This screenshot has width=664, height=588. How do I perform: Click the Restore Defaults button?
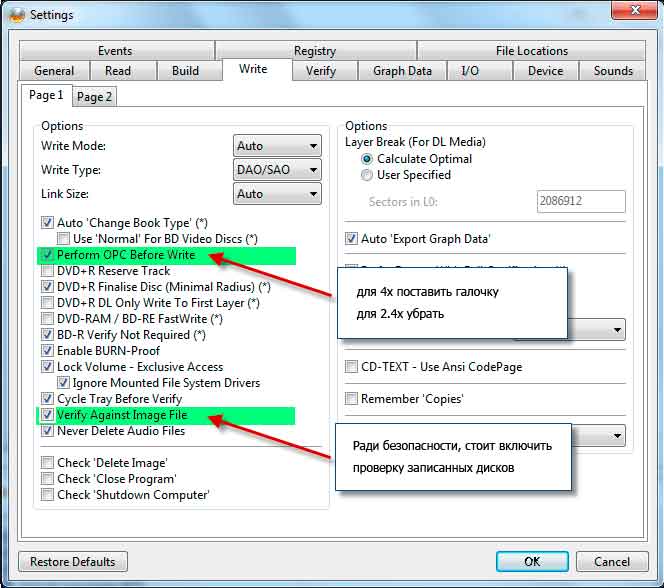coord(73,562)
